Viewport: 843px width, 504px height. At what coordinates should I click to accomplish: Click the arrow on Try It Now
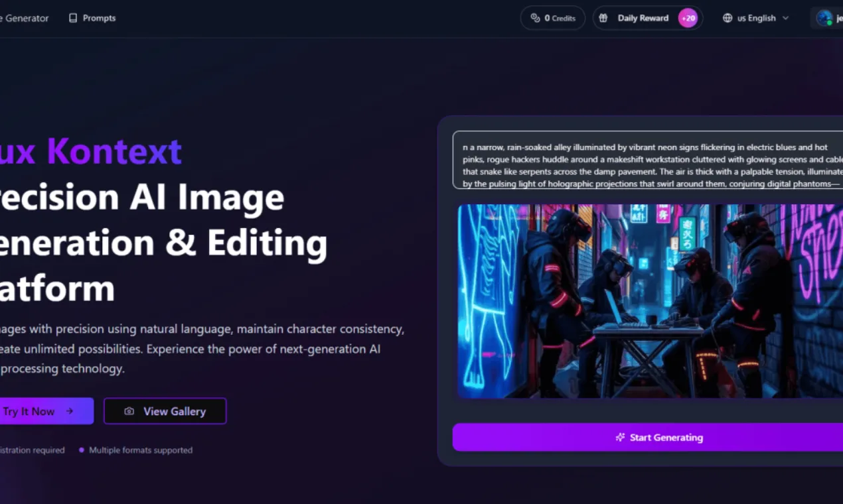69,411
